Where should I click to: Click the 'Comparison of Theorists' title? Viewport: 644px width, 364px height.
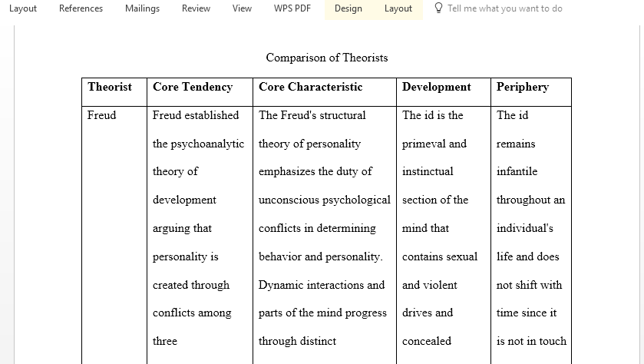pyautogui.click(x=327, y=58)
